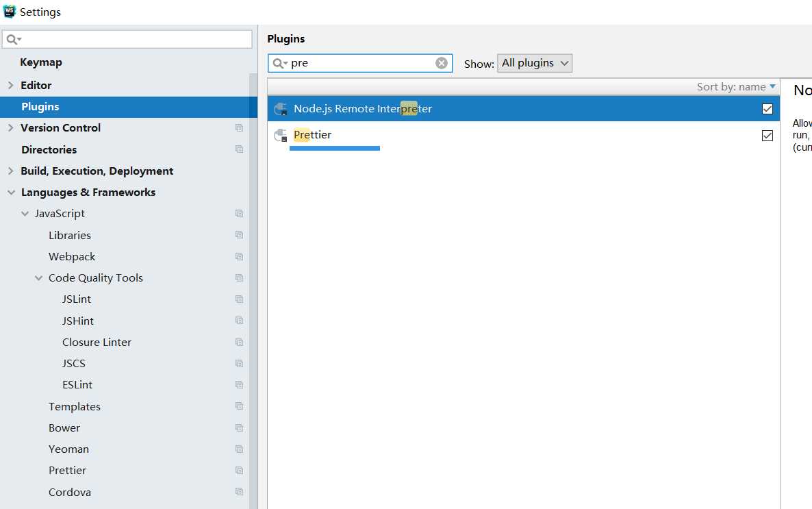Open the All plugins show dropdown
The height and width of the screenshot is (509, 812).
pyautogui.click(x=535, y=63)
